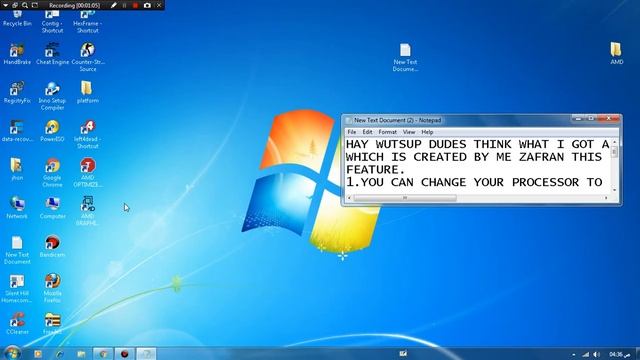
Task: Select the Config - Shortcut desktop icon
Action: [x=52, y=21]
